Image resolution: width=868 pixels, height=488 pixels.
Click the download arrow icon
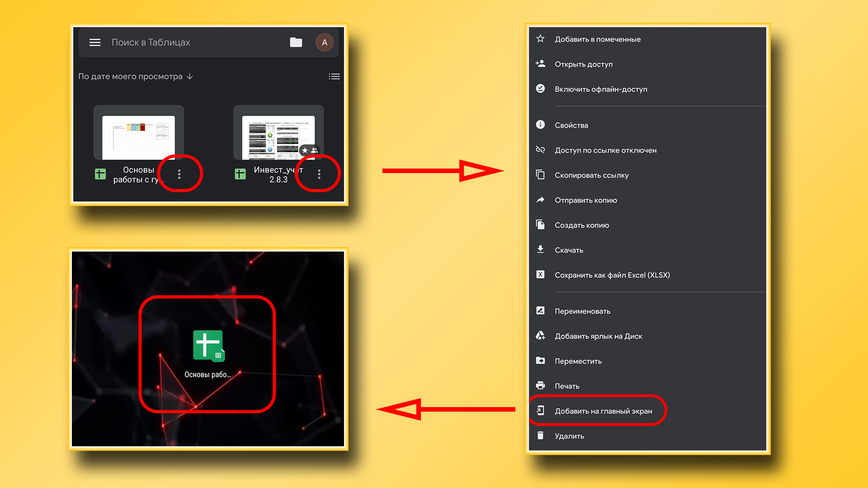pyautogui.click(x=540, y=249)
